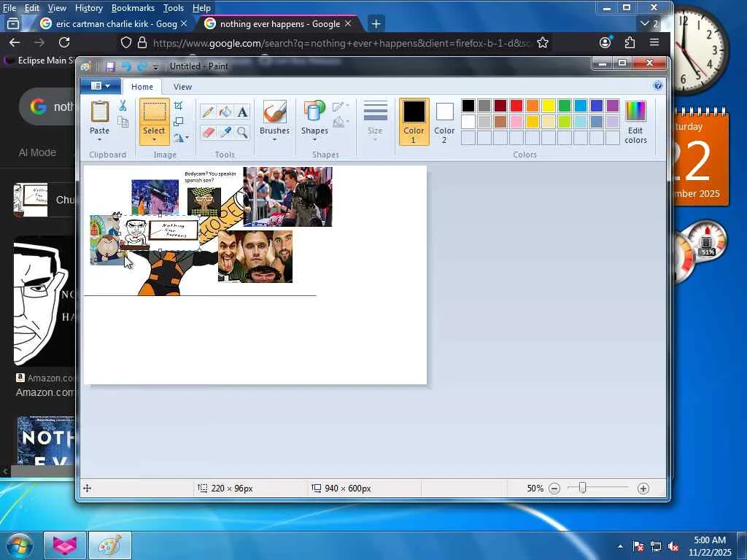Click the Paste clipboard icon
The image size is (747, 560).
99,112
